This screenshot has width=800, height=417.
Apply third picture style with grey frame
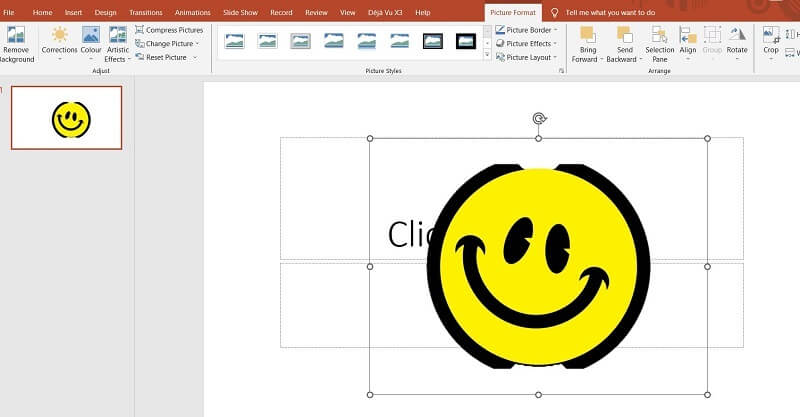(301, 41)
